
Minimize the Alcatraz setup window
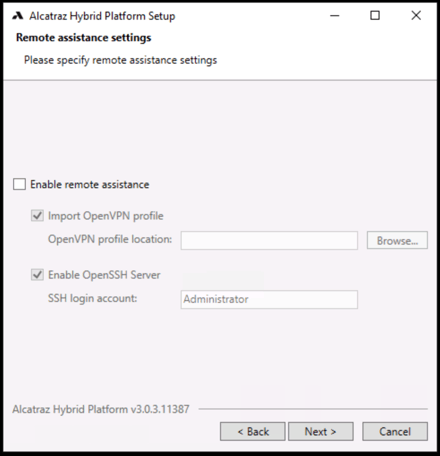pos(334,16)
